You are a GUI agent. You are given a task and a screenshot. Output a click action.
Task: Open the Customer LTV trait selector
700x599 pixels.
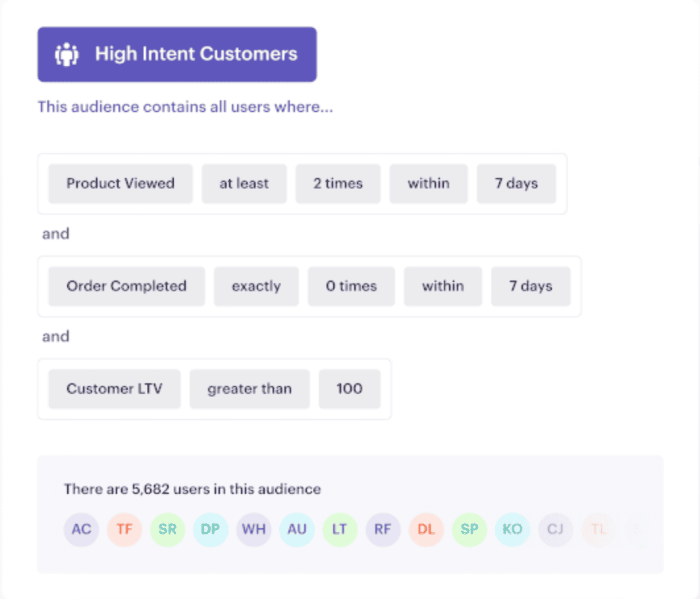pyautogui.click(x=115, y=389)
